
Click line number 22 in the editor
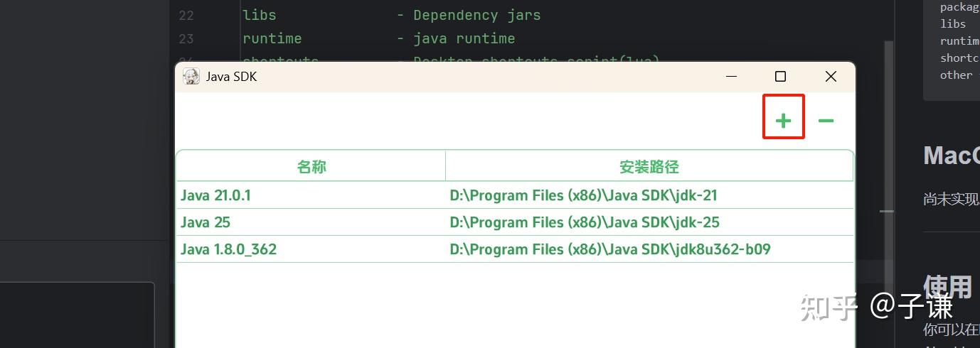(186, 15)
